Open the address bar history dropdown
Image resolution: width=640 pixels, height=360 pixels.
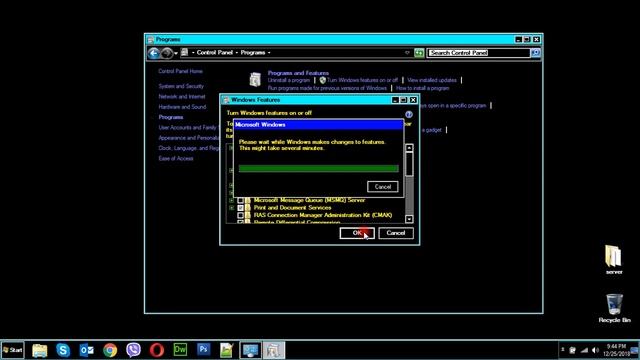(407, 53)
